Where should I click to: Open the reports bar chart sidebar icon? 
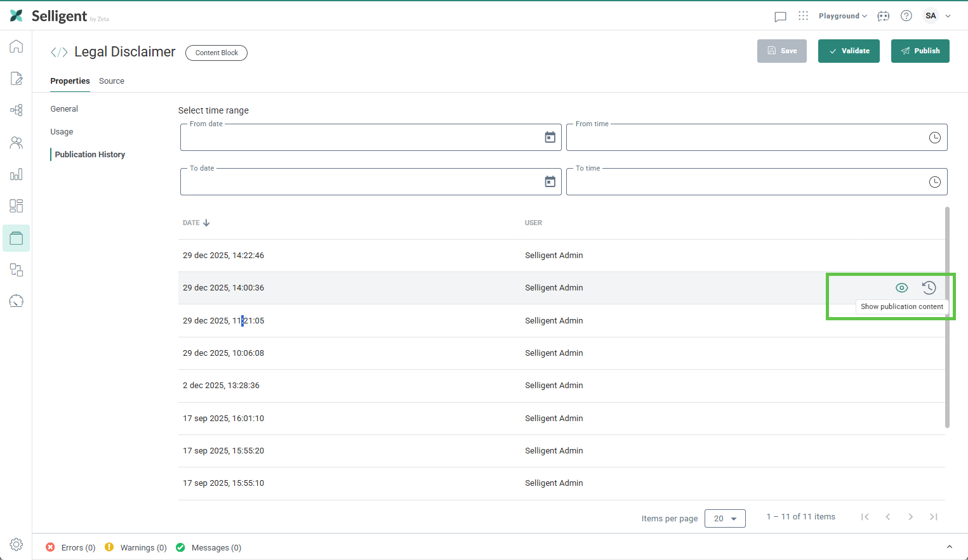click(x=17, y=174)
